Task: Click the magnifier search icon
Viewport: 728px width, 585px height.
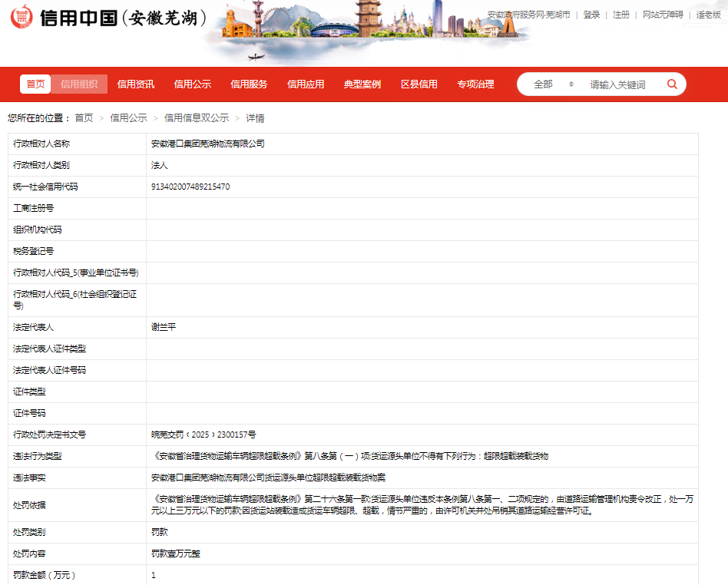Action: pyautogui.click(x=672, y=84)
